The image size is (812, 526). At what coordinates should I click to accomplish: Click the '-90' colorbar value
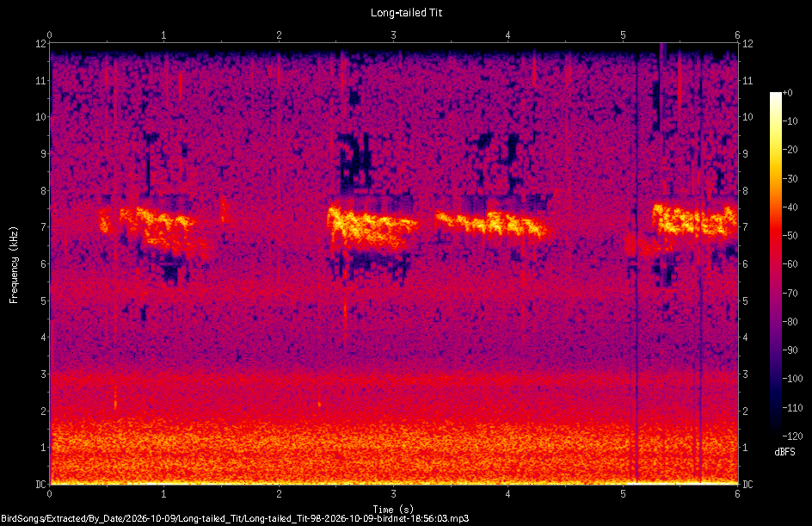click(x=790, y=350)
